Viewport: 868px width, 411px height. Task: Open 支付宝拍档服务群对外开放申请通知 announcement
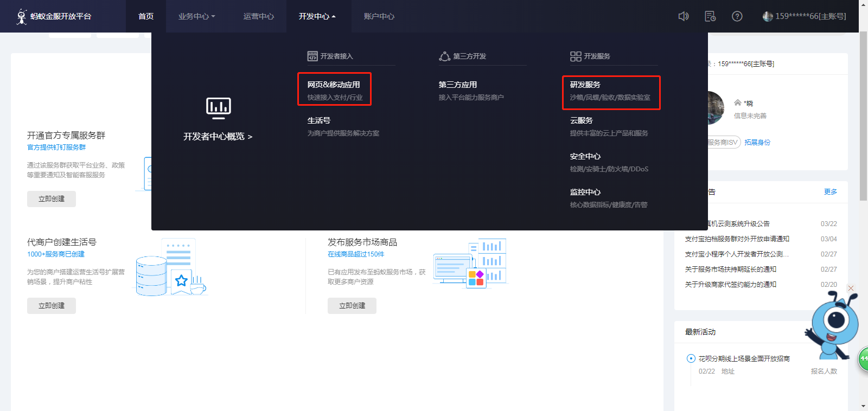[737, 239]
